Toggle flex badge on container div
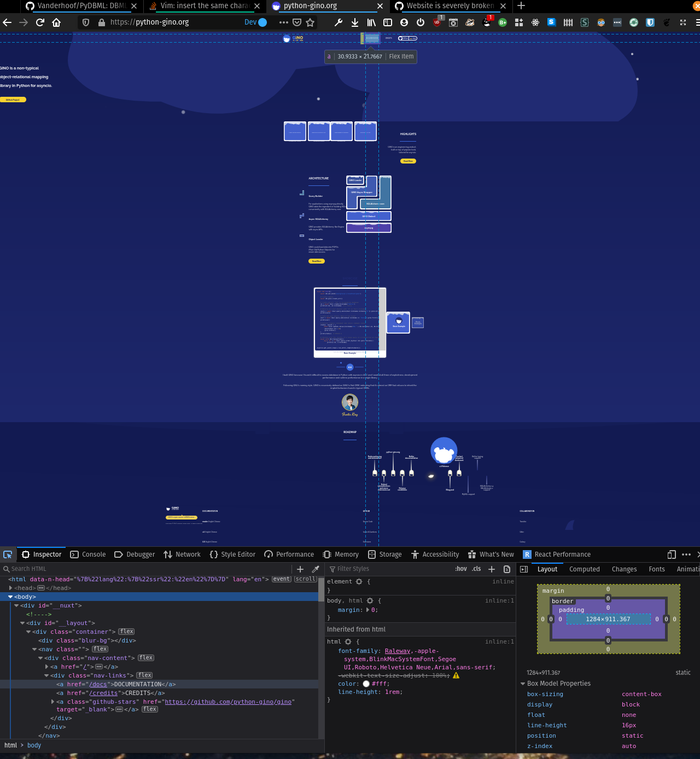The height and width of the screenshot is (759, 700). pos(127,632)
